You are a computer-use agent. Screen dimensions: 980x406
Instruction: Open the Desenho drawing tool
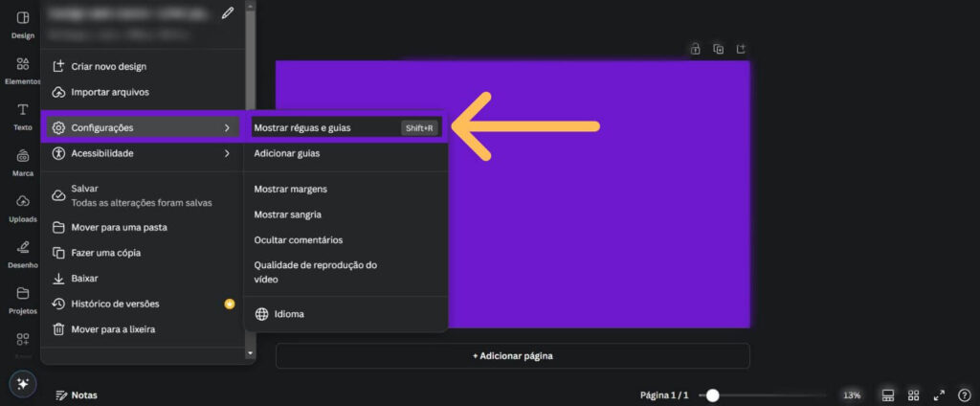[x=22, y=254]
